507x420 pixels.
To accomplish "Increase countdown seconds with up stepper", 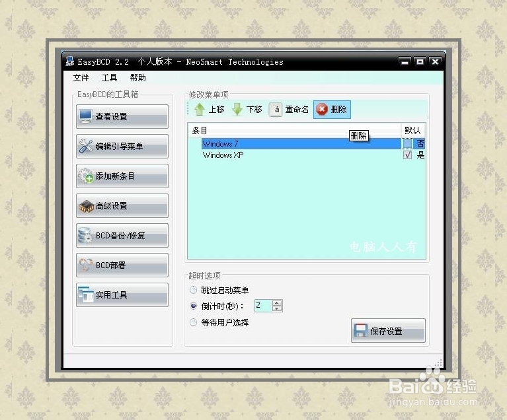I will [277, 303].
